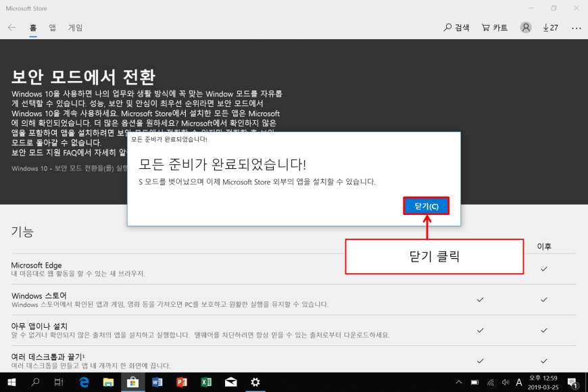Show hidden system tray icons
The height and width of the screenshot is (392, 588).
point(459,383)
